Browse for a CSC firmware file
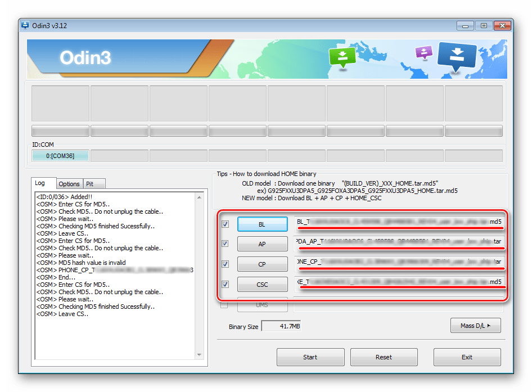 click(x=262, y=285)
